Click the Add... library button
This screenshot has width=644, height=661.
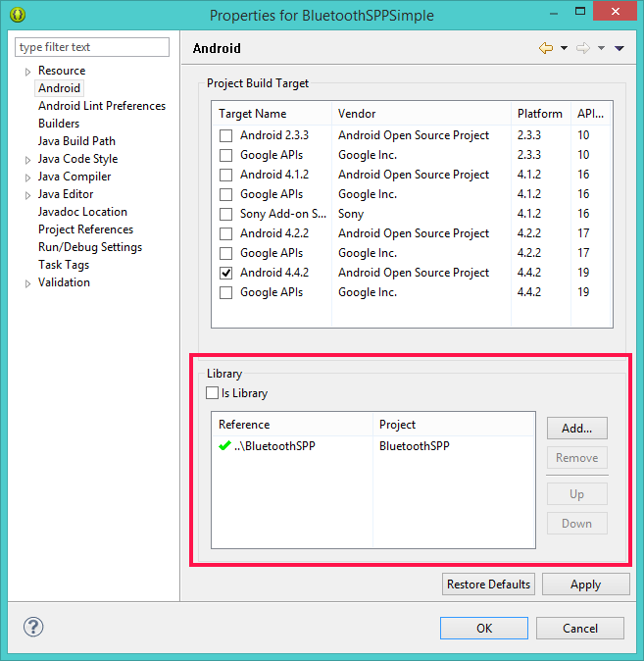tap(577, 429)
